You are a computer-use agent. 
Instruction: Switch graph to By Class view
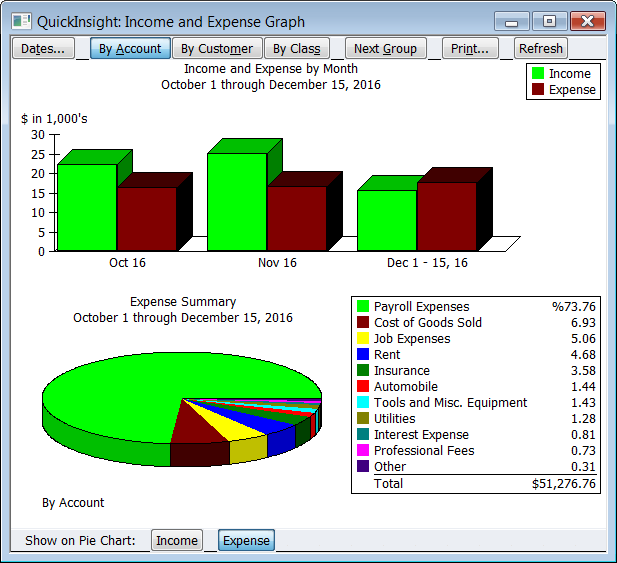point(296,48)
